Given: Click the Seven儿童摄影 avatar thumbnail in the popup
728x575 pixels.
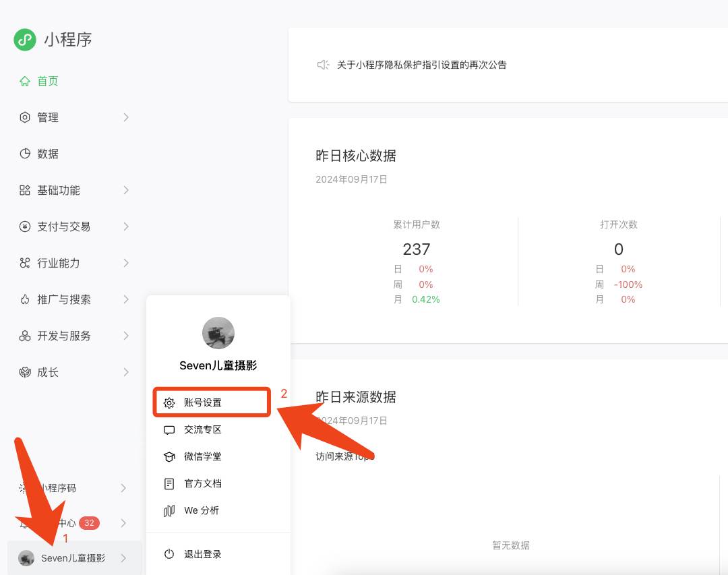Looking at the screenshot, I should 218,332.
